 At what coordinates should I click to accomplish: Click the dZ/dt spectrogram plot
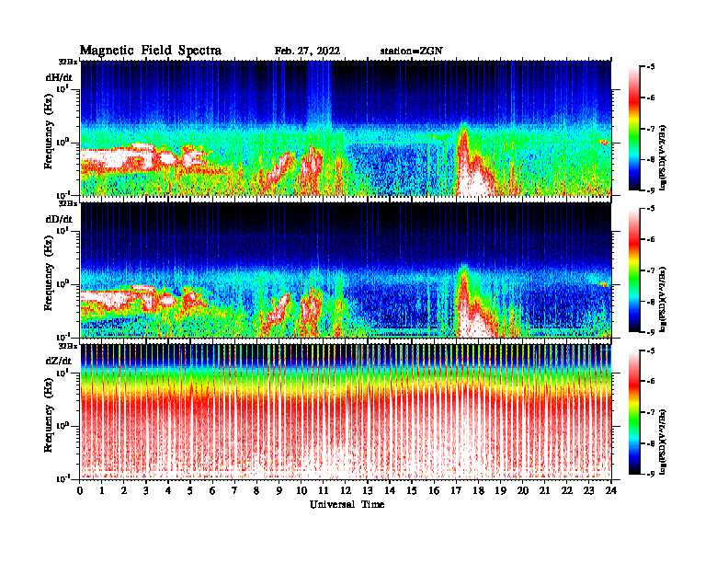pyautogui.click(x=346, y=411)
